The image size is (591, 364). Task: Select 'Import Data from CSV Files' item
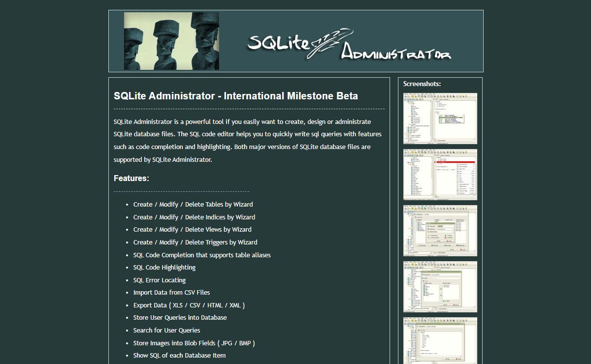[171, 292]
